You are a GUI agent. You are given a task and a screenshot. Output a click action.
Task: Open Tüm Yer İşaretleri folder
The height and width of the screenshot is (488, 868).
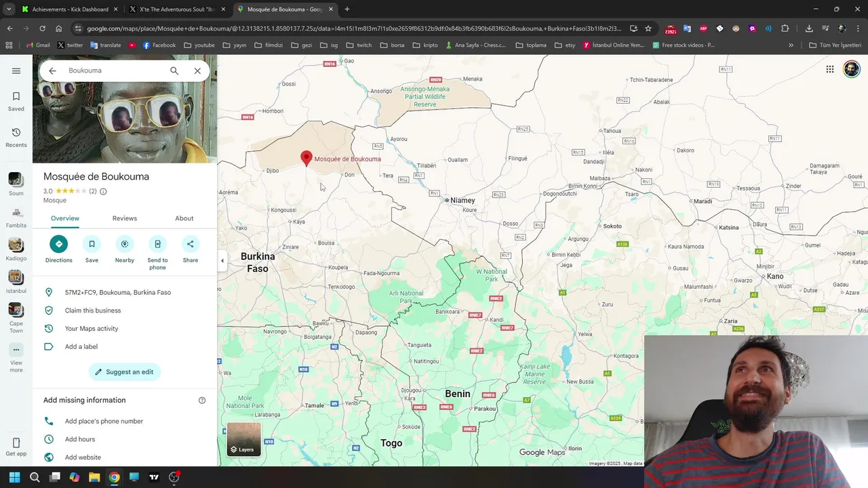[x=835, y=45]
